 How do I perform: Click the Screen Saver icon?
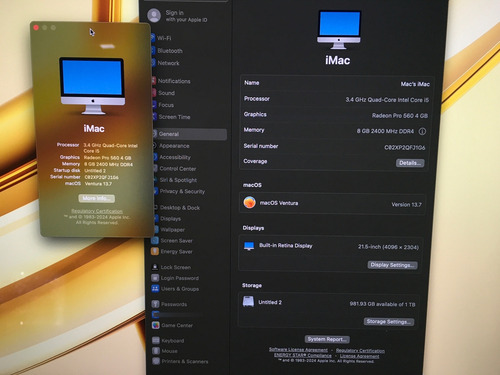coord(155,240)
